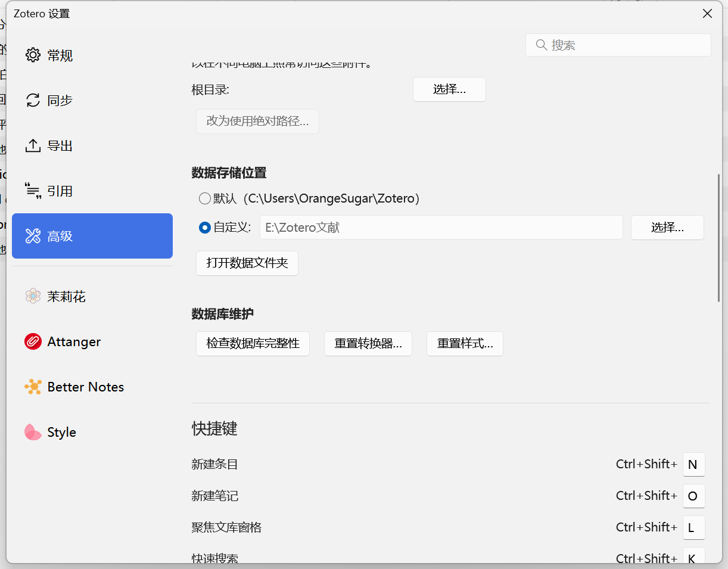Click the orange Better Notes node icon
This screenshot has height=569, width=728.
click(x=33, y=387)
